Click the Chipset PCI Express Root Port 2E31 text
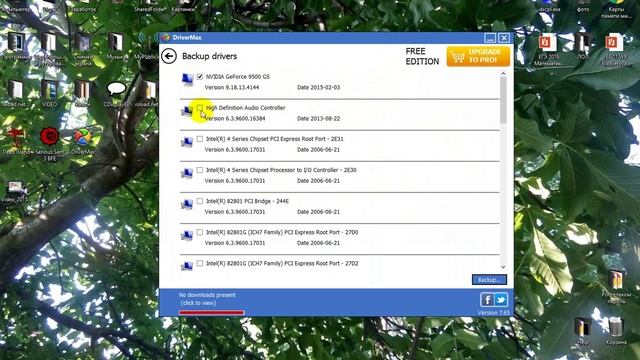Viewport: 640px width, 360px height. pyautogui.click(x=275, y=139)
